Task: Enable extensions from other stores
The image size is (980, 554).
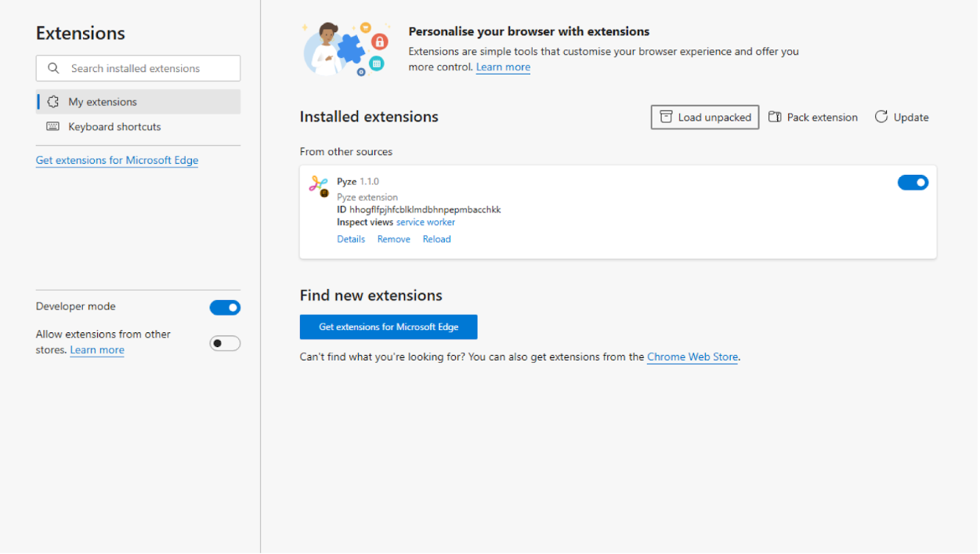Action: (x=225, y=343)
